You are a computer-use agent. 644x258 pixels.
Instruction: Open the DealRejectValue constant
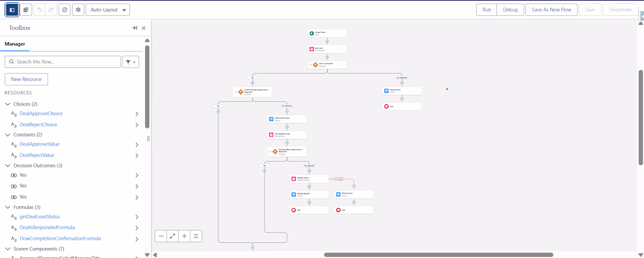click(x=37, y=155)
